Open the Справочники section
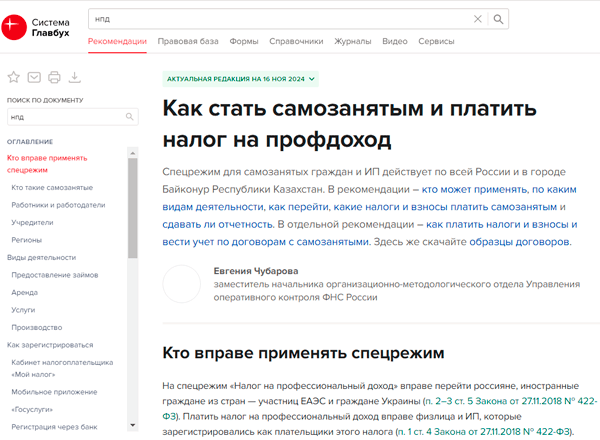600x440 pixels. coord(297,42)
